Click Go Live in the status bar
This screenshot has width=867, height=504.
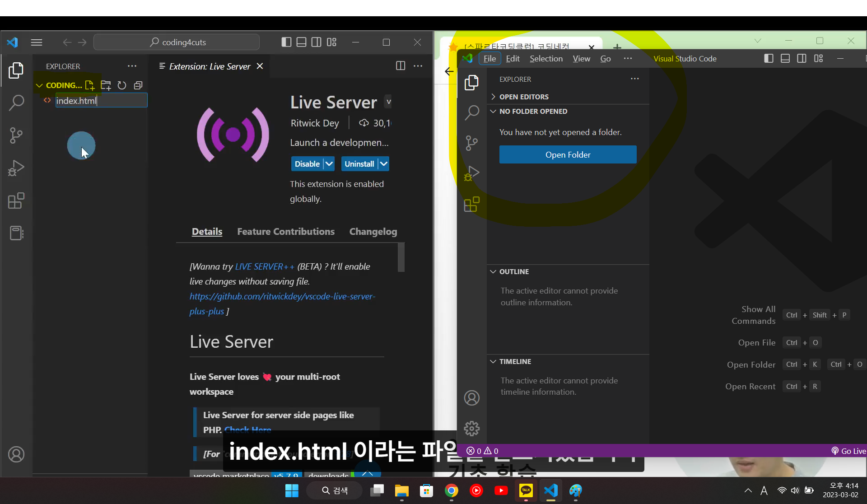click(x=848, y=451)
